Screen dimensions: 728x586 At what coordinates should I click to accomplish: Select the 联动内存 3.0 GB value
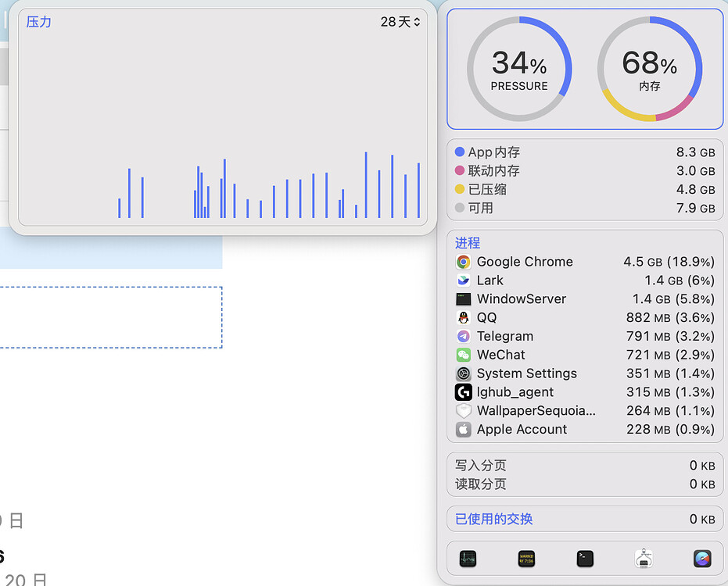[x=695, y=171]
